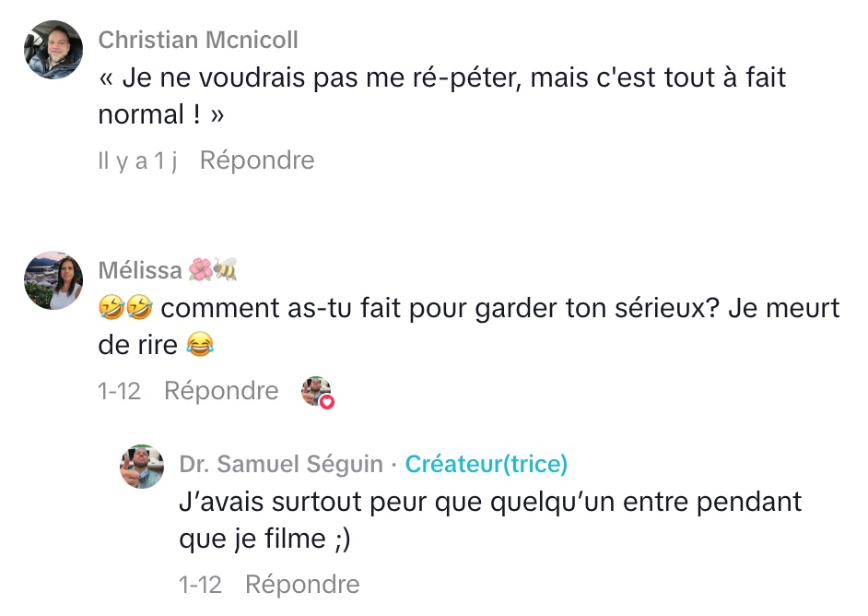Reply to Christian Mcnicoll's comment
868x616 pixels.
pos(257,160)
